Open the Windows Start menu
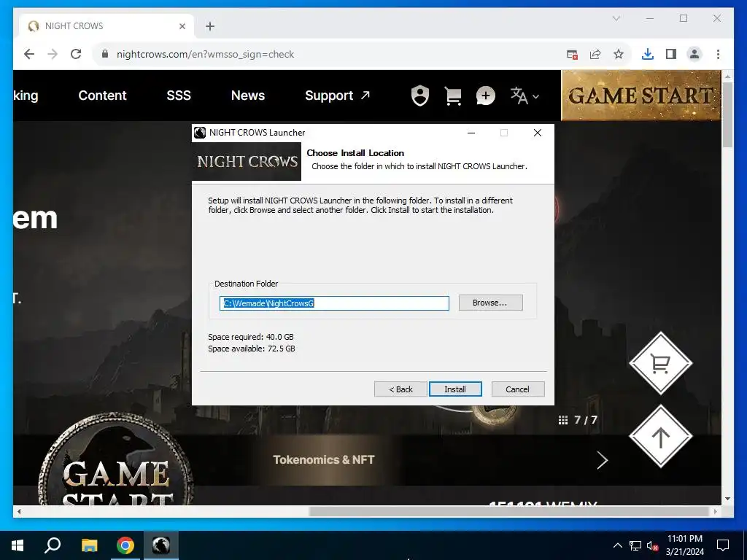The width and height of the screenshot is (747, 560). tap(18, 545)
